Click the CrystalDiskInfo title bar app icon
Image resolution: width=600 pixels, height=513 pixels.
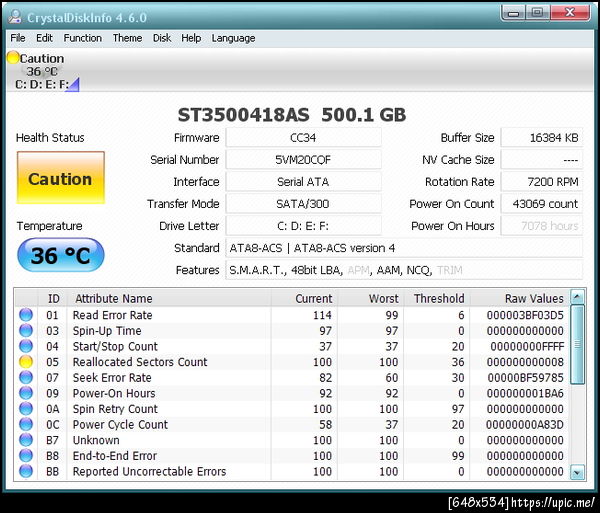(x=15, y=17)
